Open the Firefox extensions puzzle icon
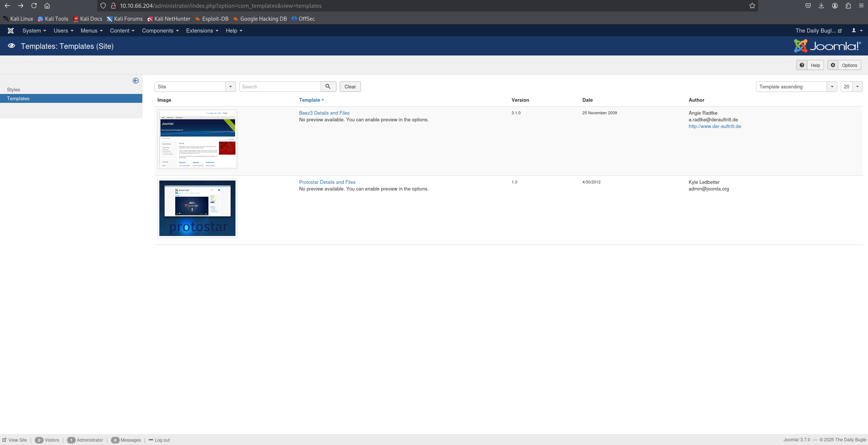The height and width of the screenshot is (445, 868). point(848,6)
